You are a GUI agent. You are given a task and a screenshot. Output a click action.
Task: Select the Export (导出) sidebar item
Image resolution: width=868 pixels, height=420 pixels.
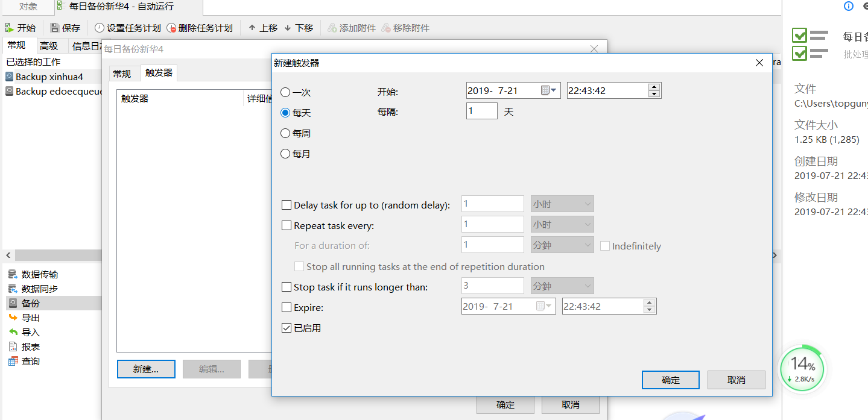pyautogui.click(x=13, y=318)
